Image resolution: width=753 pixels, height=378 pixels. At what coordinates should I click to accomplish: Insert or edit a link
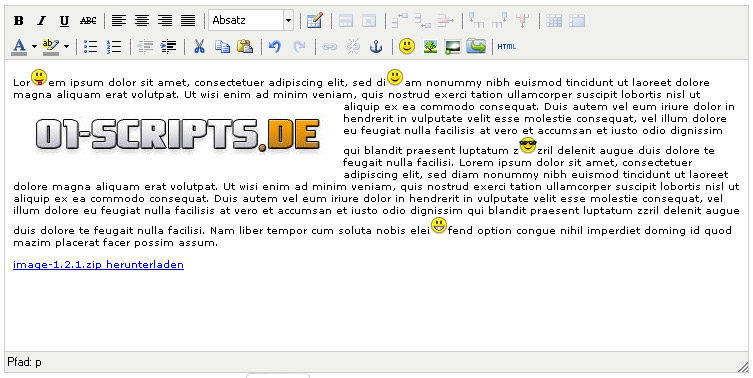[329, 47]
